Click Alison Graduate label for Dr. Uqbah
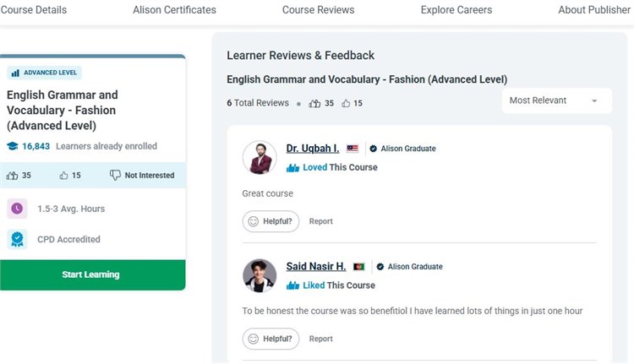The image size is (634, 364). pos(408,149)
